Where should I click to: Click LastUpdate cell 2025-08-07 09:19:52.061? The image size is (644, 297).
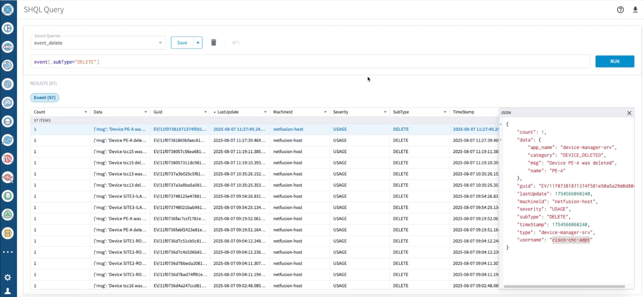239,219
